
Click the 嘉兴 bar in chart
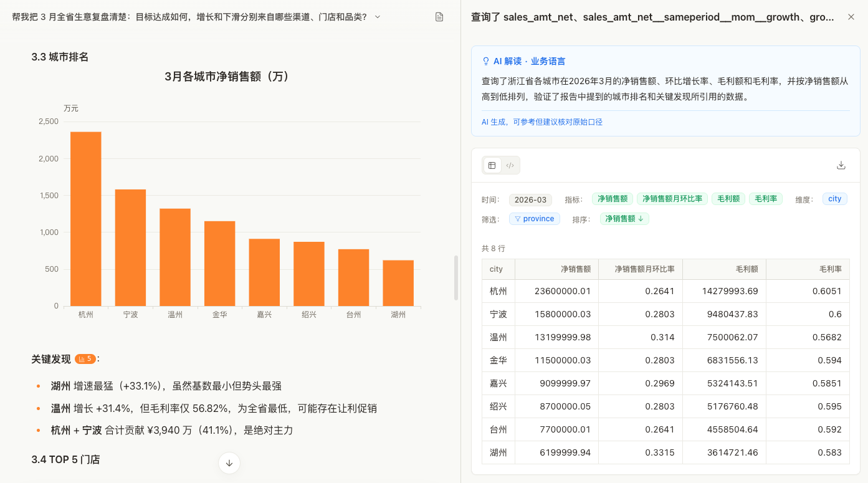(264, 272)
